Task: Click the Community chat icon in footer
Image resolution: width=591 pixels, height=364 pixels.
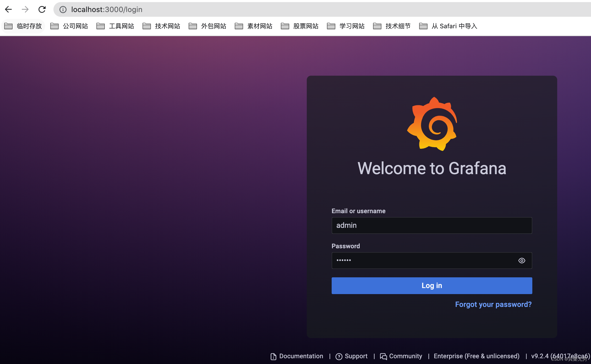Action: pos(383,356)
